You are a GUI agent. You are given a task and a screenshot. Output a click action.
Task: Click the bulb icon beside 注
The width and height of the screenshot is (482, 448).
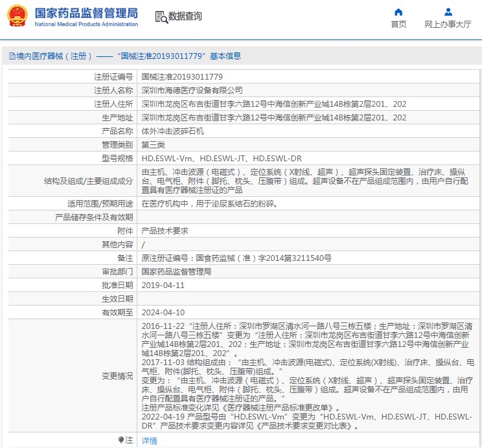click(121, 440)
